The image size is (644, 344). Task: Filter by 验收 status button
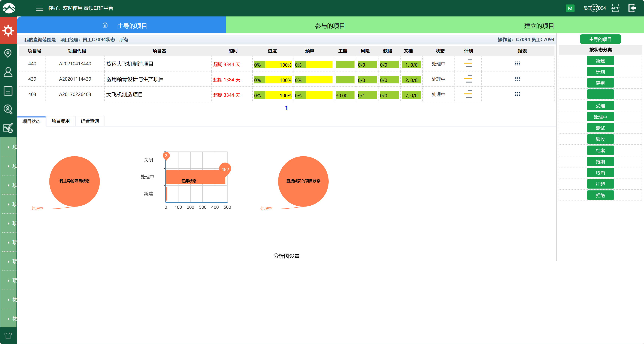(600, 139)
